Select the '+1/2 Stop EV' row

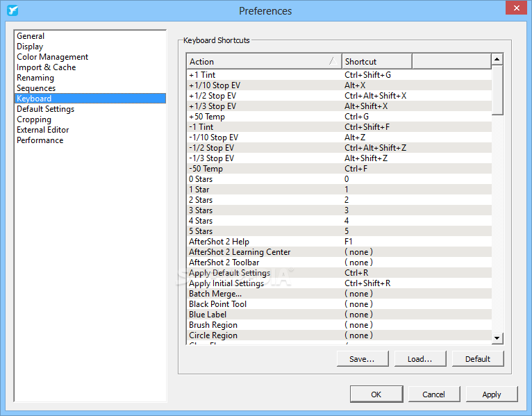pyautogui.click(x=340, y=96)
